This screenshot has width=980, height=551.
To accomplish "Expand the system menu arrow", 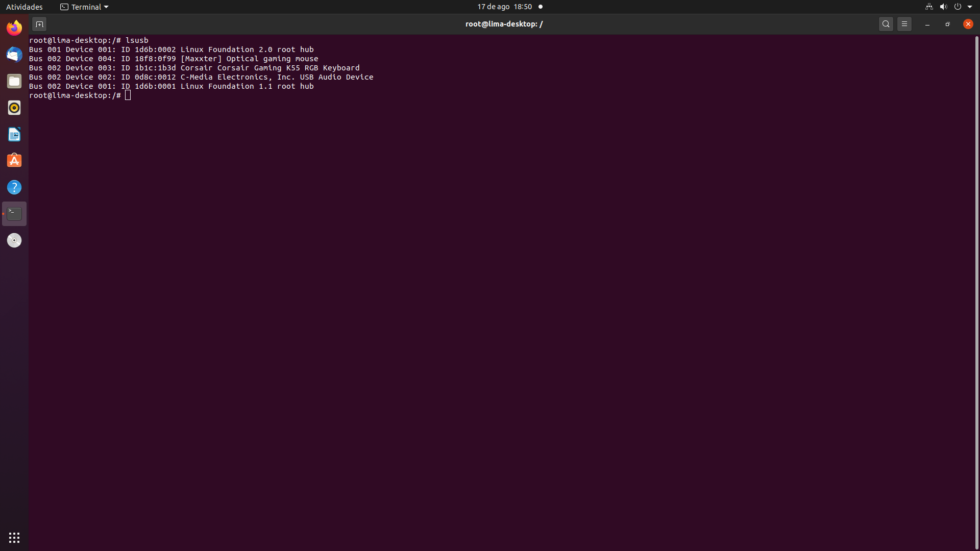I will click(x=970, y=7).
